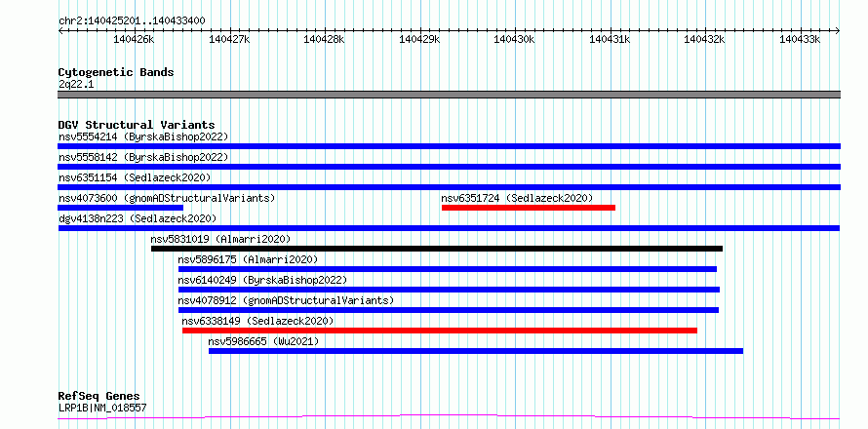
Task: Select the nsv5986665 blue variant bar
Action: 476,351
